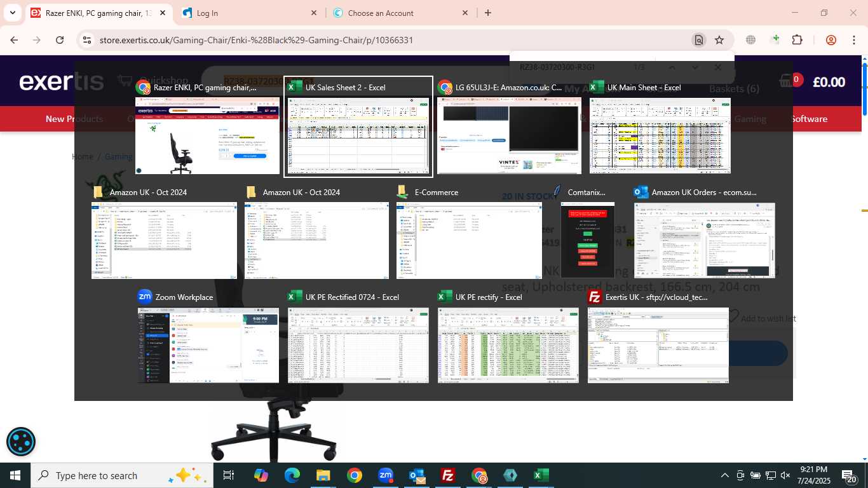Viewport: 868px width, 488px height.
Task: Bookmark this page with the star
Action: pyautogui.click(x=719, y=40)
